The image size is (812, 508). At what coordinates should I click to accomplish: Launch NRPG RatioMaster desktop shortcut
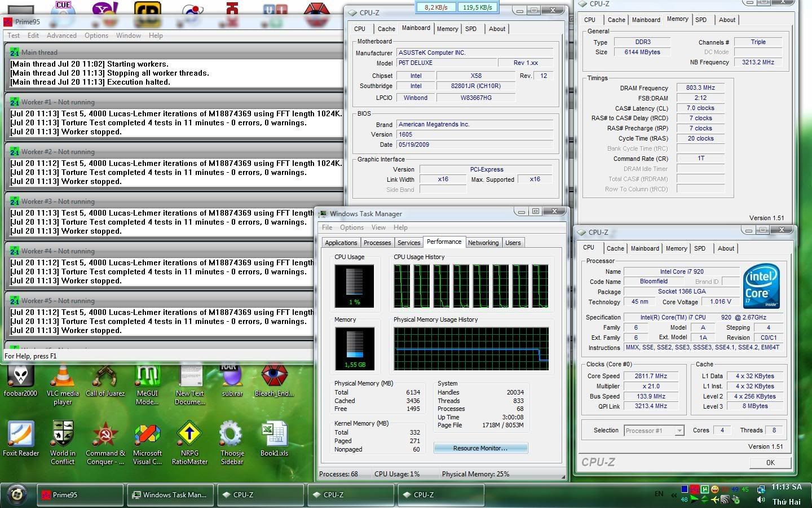click(x=189, y=443)
